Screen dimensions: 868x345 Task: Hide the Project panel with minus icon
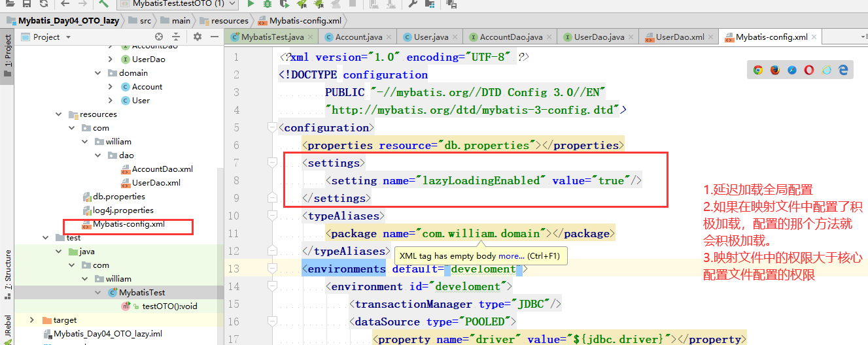[213, 37]
